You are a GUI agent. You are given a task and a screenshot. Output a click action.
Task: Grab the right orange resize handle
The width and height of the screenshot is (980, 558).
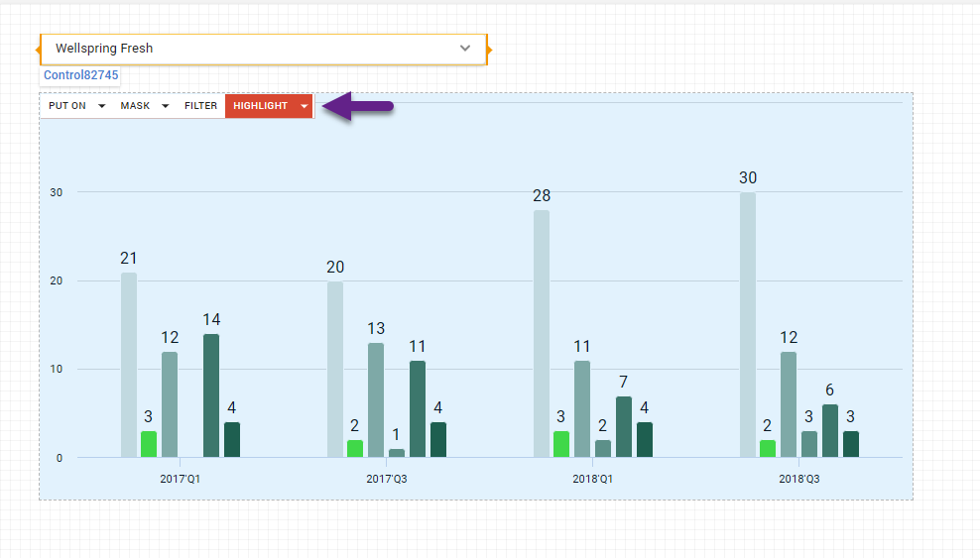click(x=488, y=49)
